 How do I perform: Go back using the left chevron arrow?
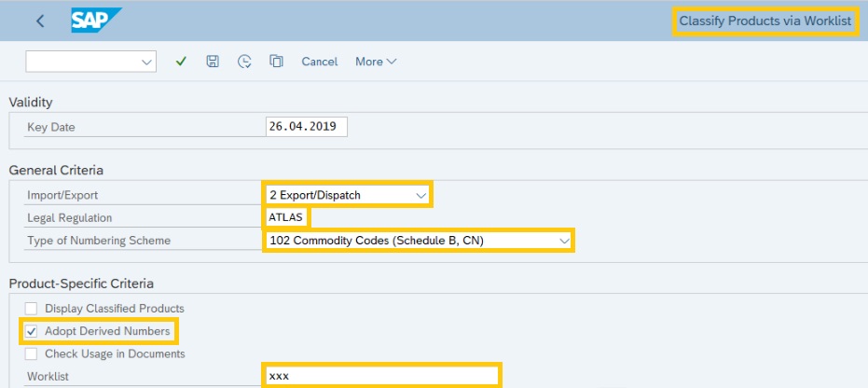coord(39,21)
